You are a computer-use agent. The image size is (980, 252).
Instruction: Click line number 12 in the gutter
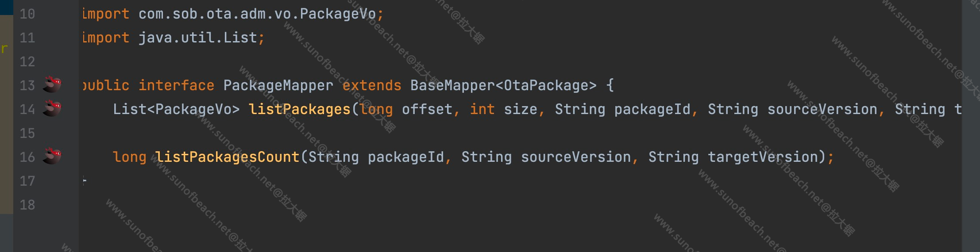point(27,61)
